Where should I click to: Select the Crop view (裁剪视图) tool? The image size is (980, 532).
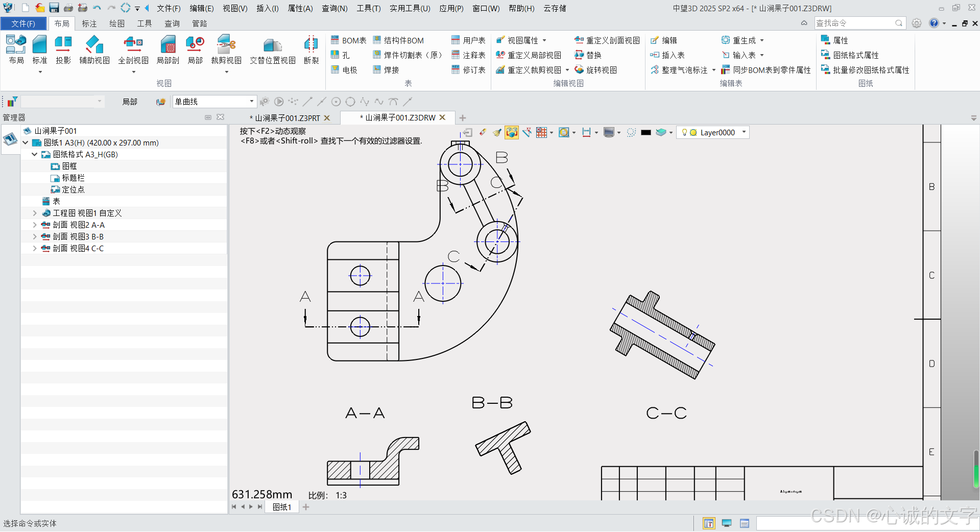[x=226, y=50]
